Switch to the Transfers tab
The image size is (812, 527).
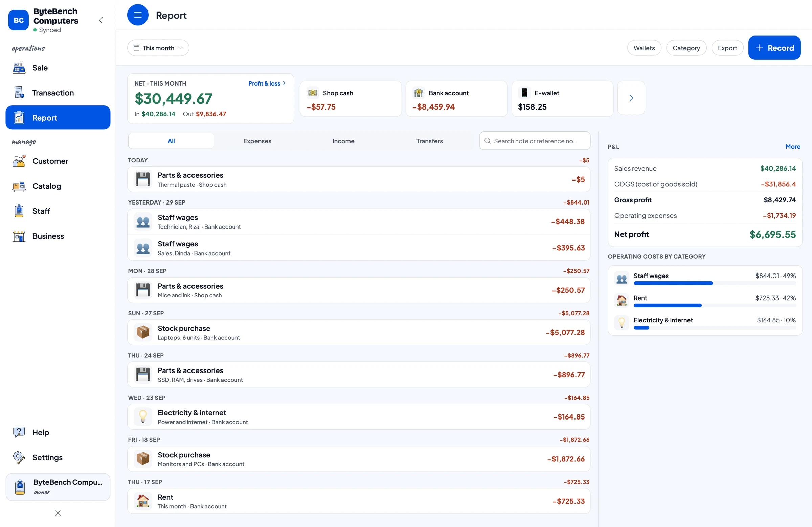(x=430, y=141)
